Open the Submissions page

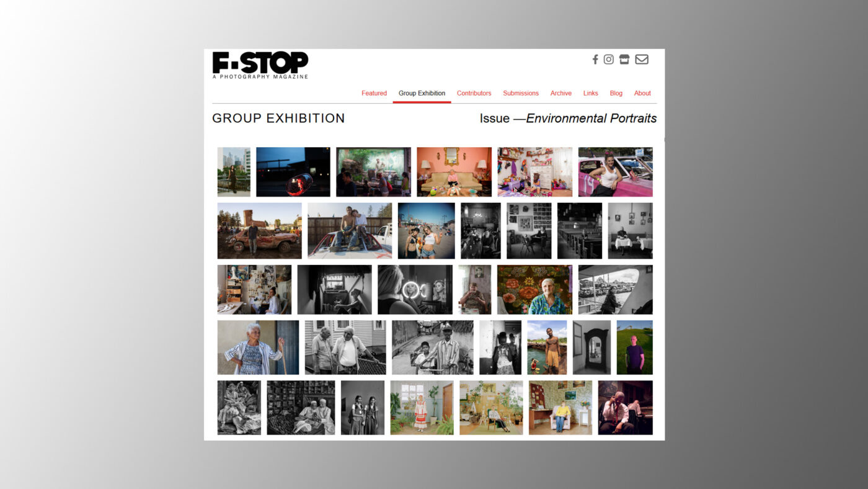(x=521, y=93)
